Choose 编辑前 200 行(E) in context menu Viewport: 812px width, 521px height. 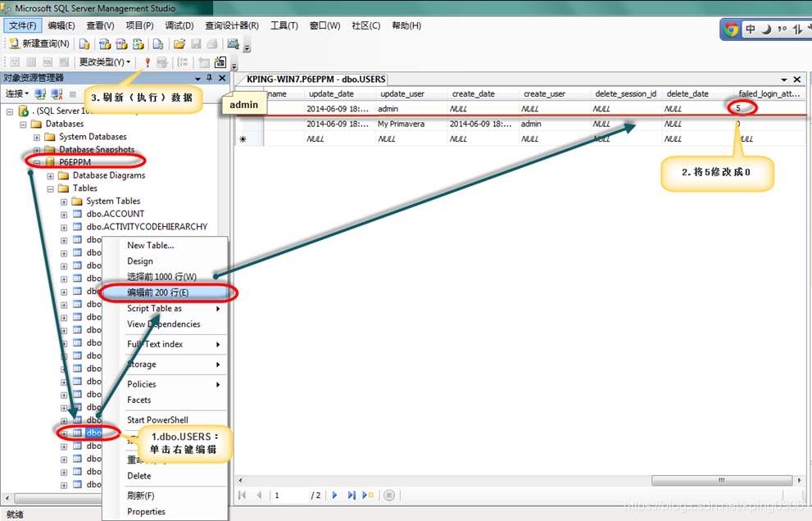(x=165, y=292)
